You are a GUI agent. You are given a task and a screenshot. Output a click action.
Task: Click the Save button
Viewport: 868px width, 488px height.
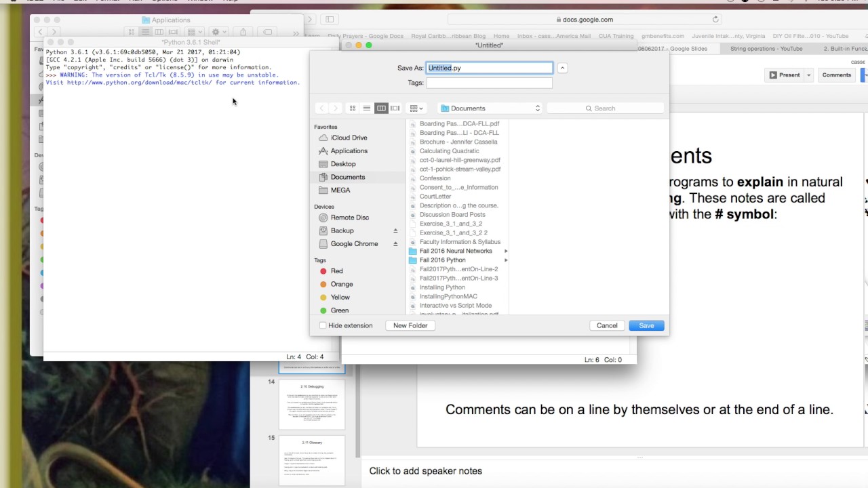[x=646, y=326]
